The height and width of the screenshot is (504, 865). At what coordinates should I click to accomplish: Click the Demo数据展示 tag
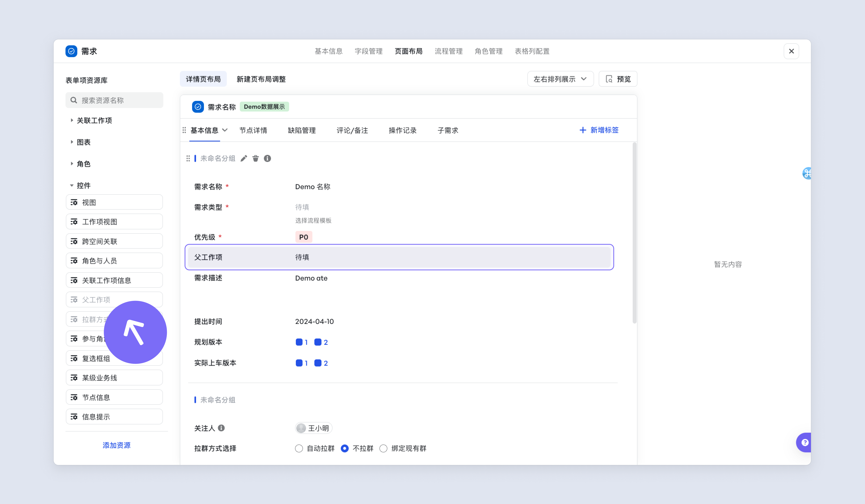coord(264,107)
